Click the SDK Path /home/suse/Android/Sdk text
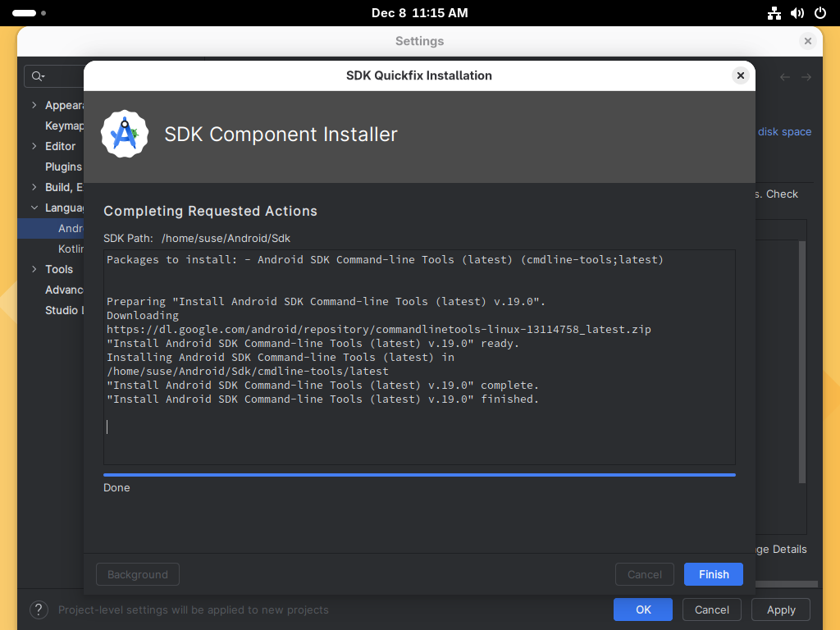 point(226,239)
